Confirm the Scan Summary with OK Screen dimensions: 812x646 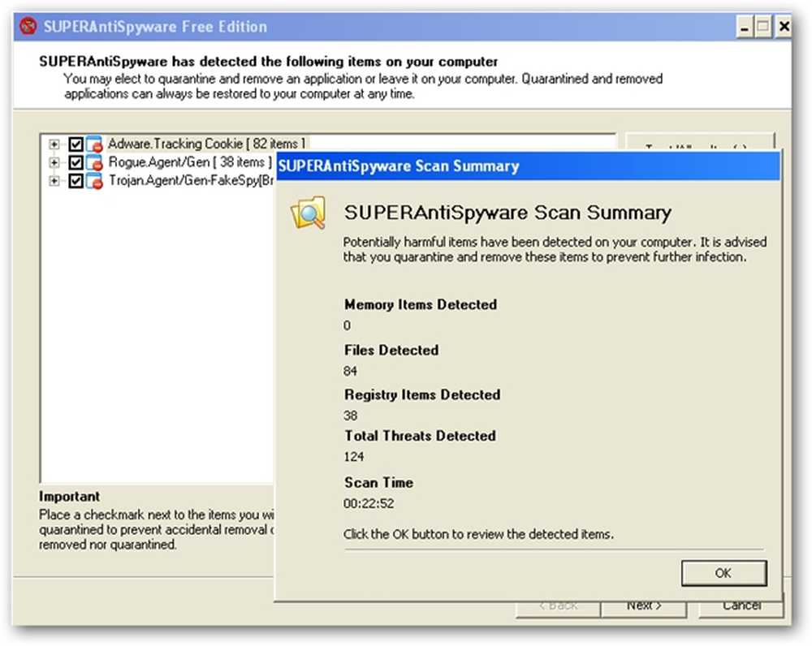point(723,573)
